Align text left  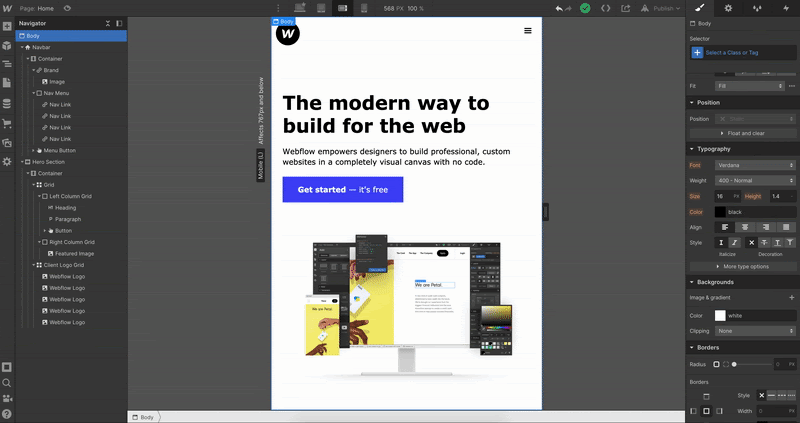coord(724,227)
